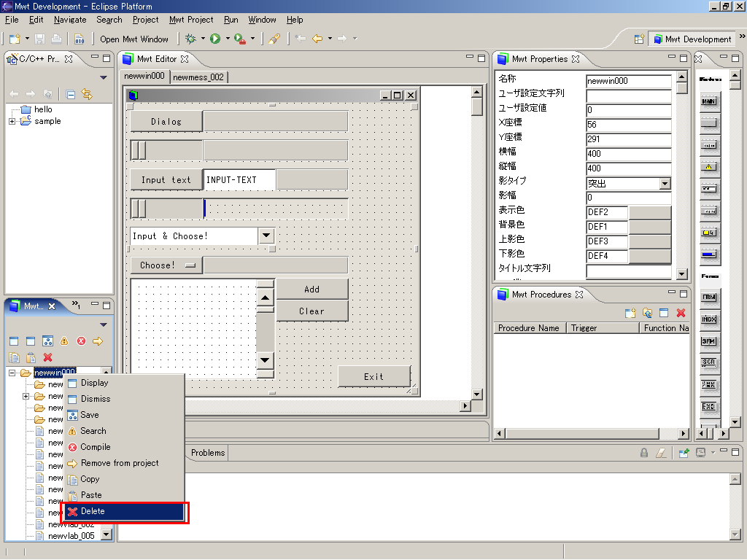
Task: Click the Clear button in the editor
Action: pos(312,311)
